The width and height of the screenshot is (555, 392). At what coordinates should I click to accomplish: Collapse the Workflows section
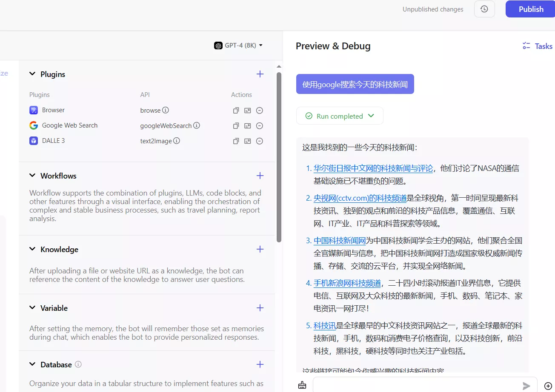point(32,176)
